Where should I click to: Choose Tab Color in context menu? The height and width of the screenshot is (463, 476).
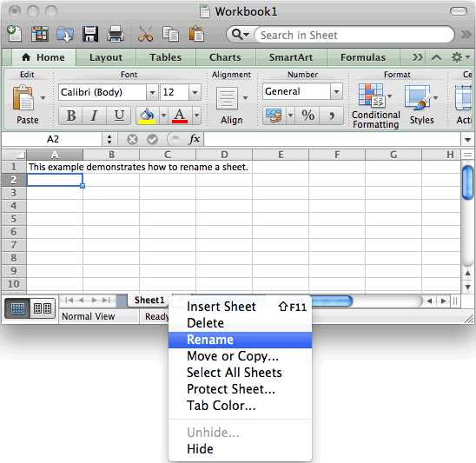pyautogui.click(x=240, y=406)
